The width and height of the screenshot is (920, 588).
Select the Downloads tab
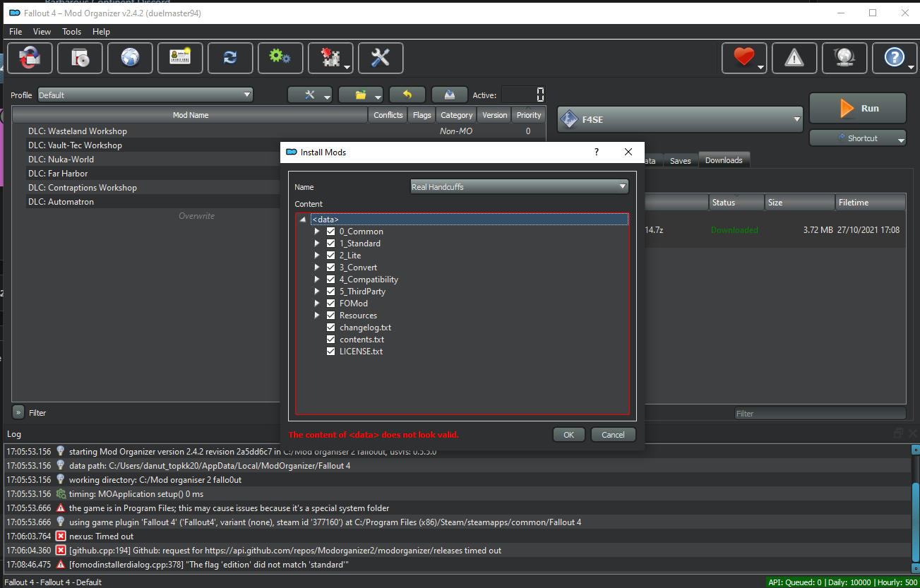coord(724,160)
